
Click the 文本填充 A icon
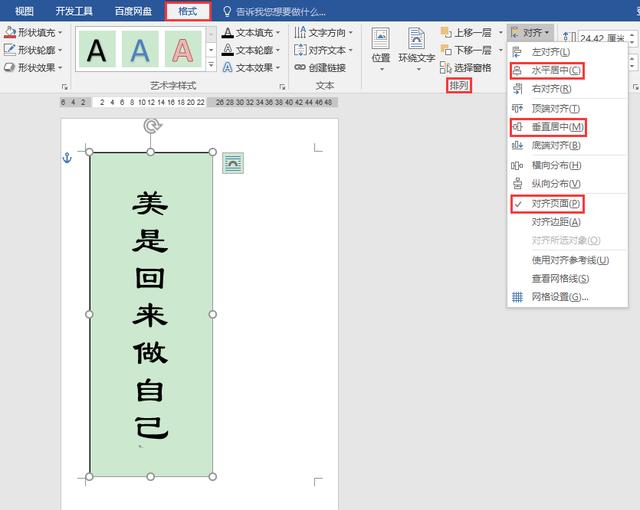228,32
